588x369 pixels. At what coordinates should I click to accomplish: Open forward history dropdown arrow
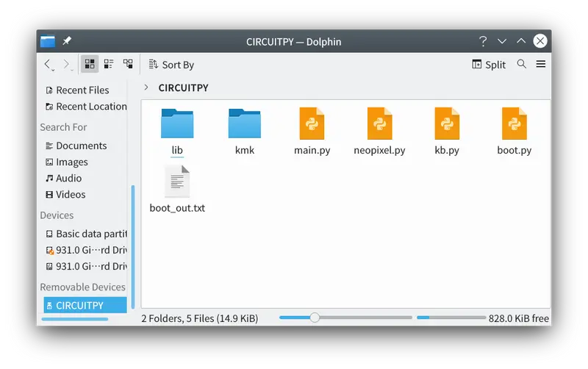pos(72,70)
